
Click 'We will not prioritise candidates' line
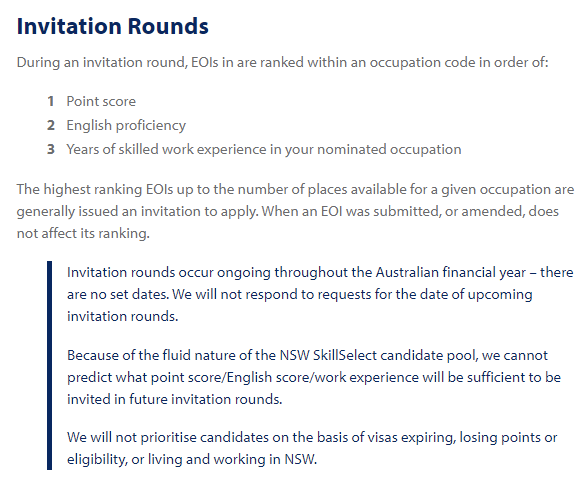tap(312, 437)
